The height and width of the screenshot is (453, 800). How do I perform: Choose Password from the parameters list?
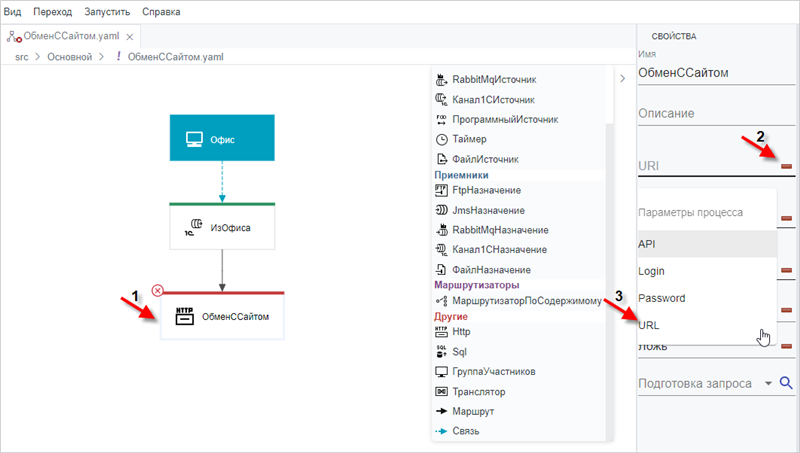pyautogui.click(x=707, y=298)
